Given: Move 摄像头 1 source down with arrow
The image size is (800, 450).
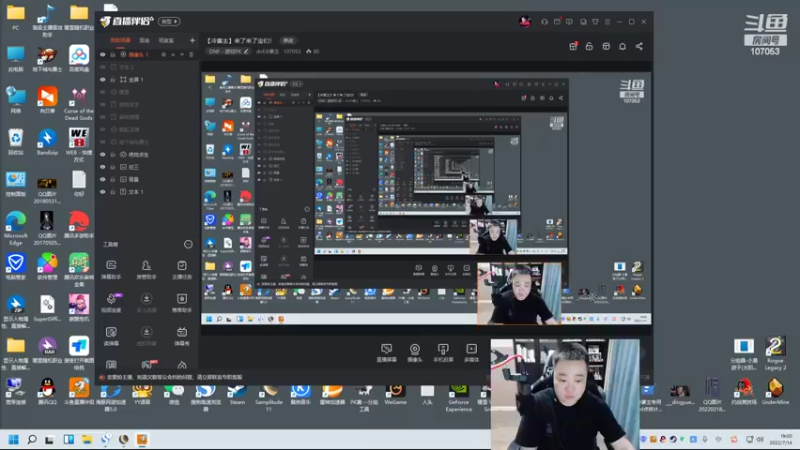Looking at the screenshot, I should click(182, 55).
